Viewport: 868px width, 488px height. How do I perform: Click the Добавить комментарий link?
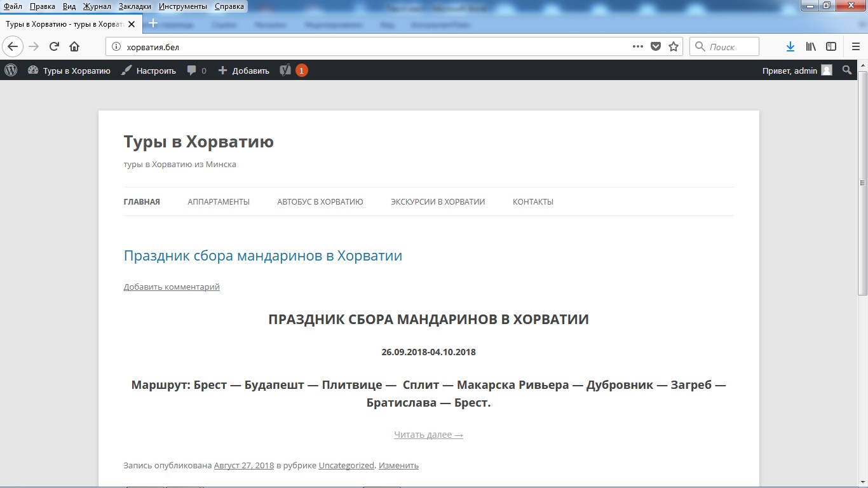(x=172, y=287)
